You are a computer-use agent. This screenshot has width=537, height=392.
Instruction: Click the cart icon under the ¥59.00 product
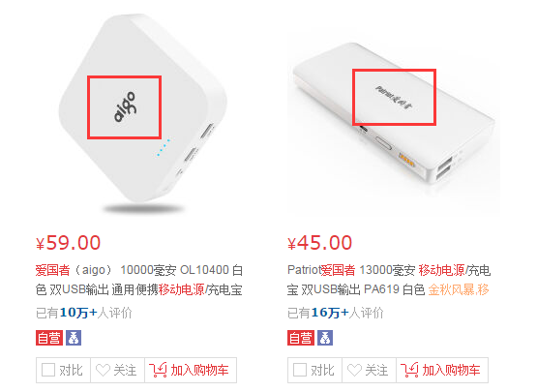click(158, 370)
